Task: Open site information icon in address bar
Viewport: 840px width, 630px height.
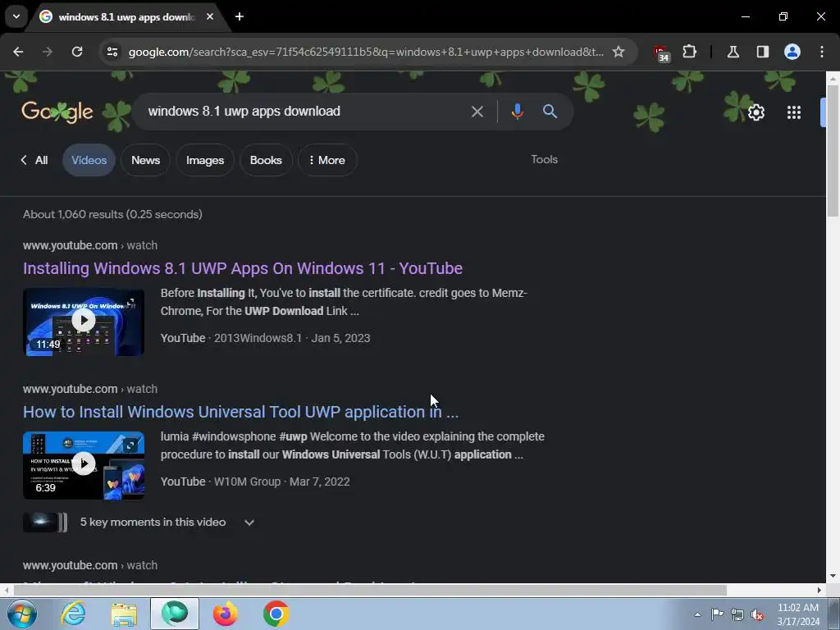Action: pos(112,52)
